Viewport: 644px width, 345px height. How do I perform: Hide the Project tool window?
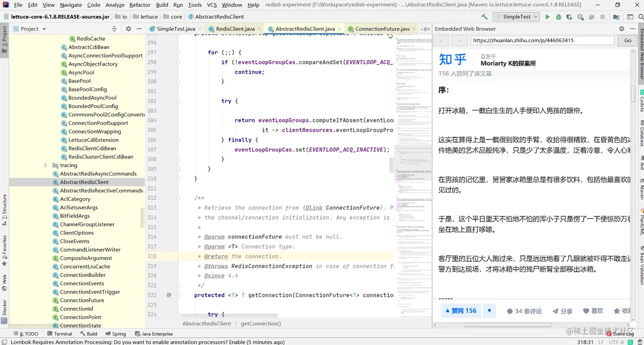(x=139, y=29)
